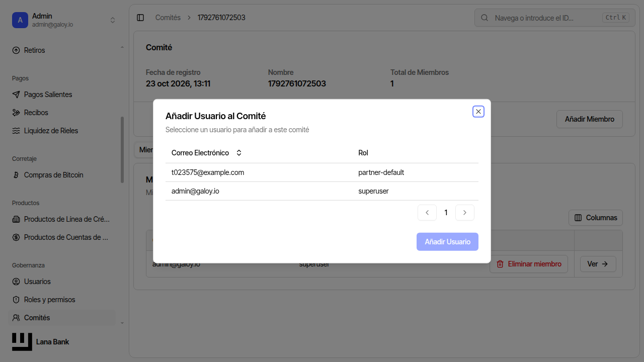Click the Usuarios person icon

click(16, 282)
